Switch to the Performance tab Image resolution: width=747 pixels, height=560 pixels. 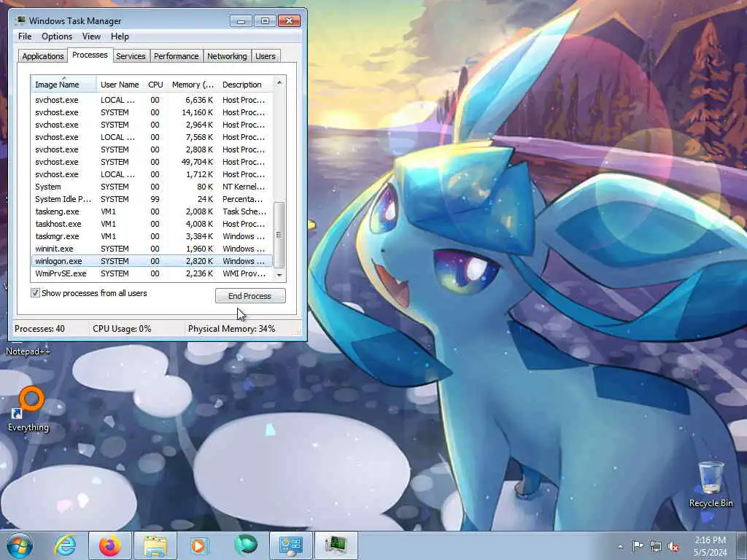176,55
